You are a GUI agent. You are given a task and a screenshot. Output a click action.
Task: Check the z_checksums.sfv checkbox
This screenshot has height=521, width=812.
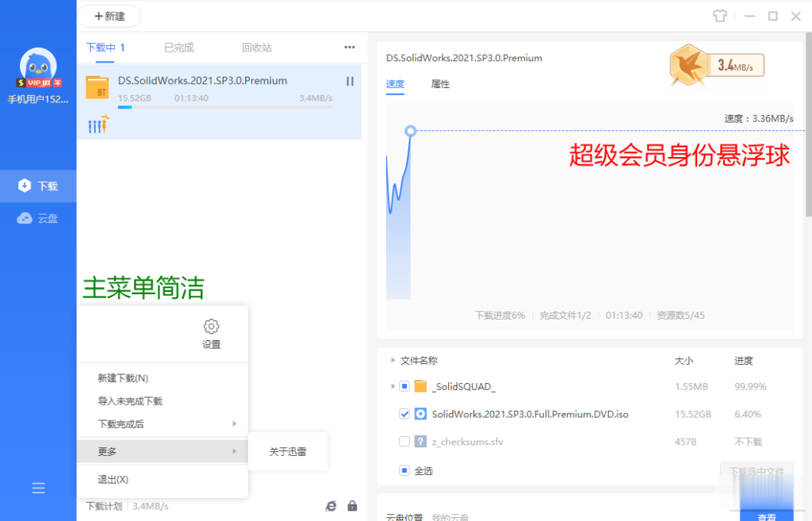pyautogui.click(x=404, y=441)
